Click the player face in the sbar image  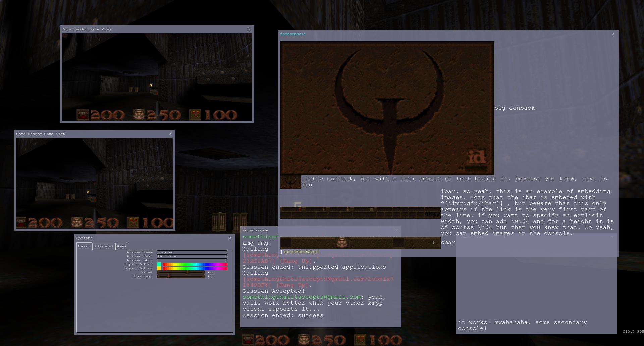(x=342, y=243)
